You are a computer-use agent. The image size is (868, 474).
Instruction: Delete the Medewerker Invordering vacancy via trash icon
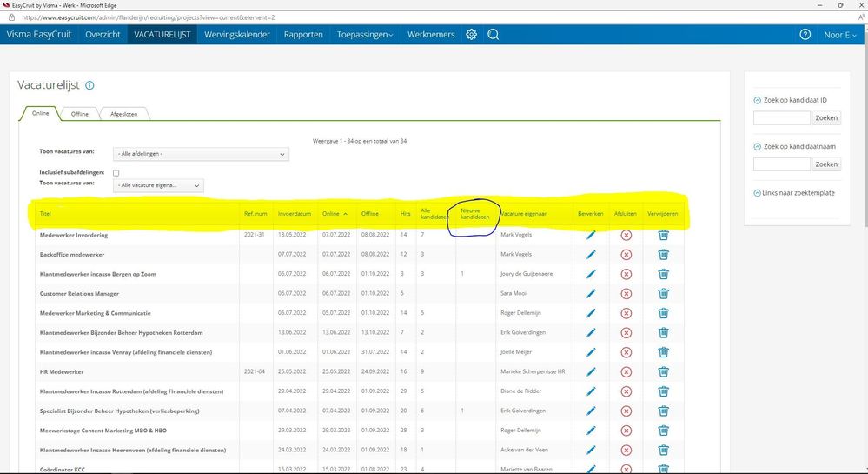click(663, 235)
